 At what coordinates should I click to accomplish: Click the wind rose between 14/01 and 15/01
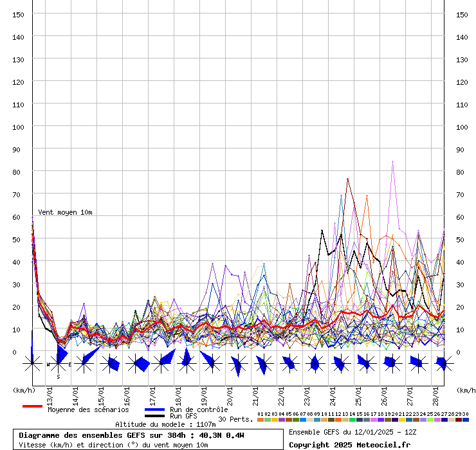[x=84, y=364]
